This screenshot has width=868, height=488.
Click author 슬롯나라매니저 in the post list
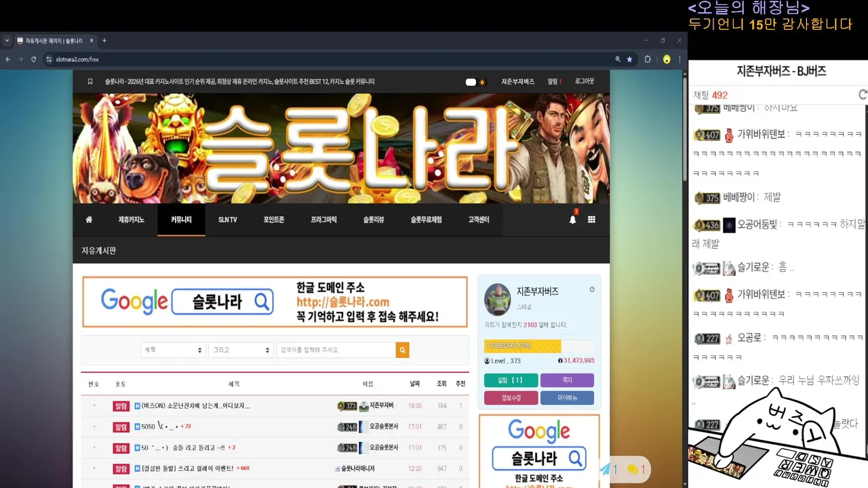[x=358, y=468]
